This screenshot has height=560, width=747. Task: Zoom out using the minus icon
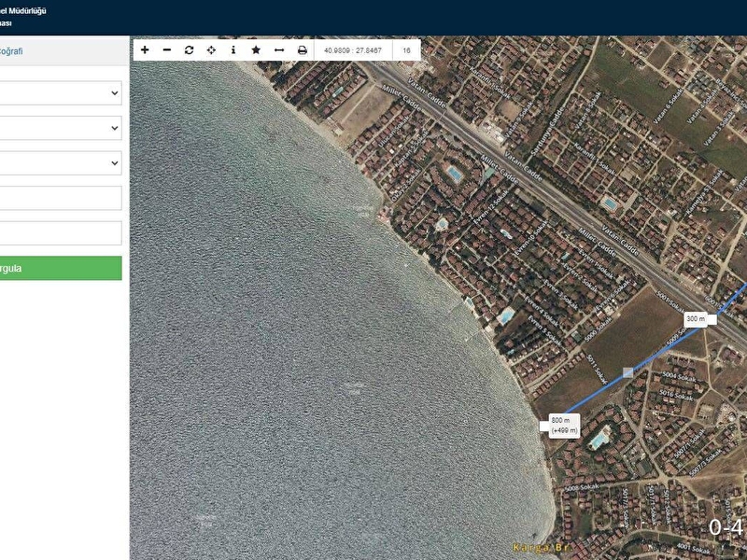pos(167,50)
